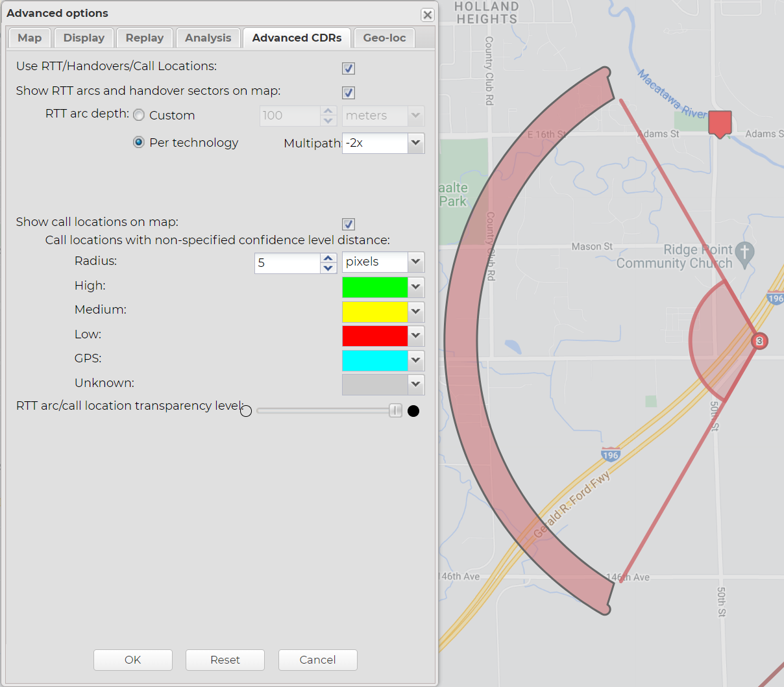
Task: Click the red cell tower marker on map
Action: [x=720, y=123]
